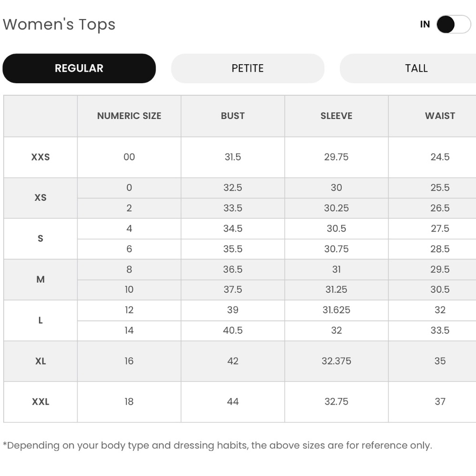Switch to the PETITE tab

tap(248, 68)
